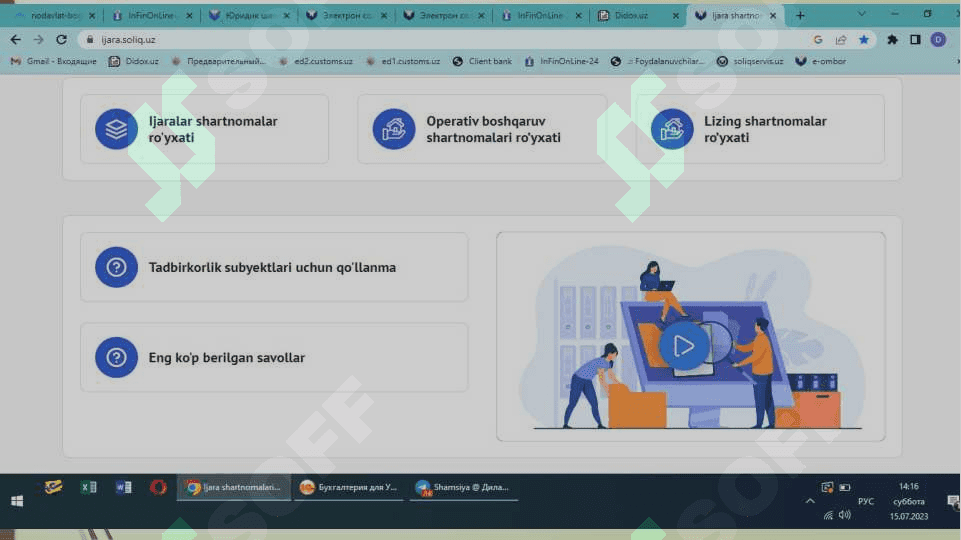Screen dimensions: 961x540
Task: Change input language РУС
Action: (x=866, y=501)
